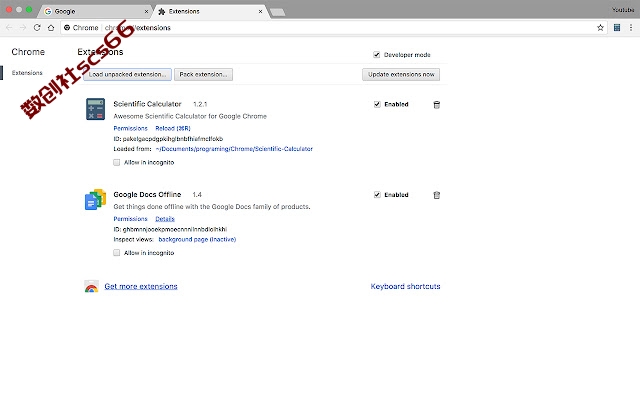Open Google Docs Offline Details link
Viewport: 640px width, 400px height.
(x=165, y=219)
